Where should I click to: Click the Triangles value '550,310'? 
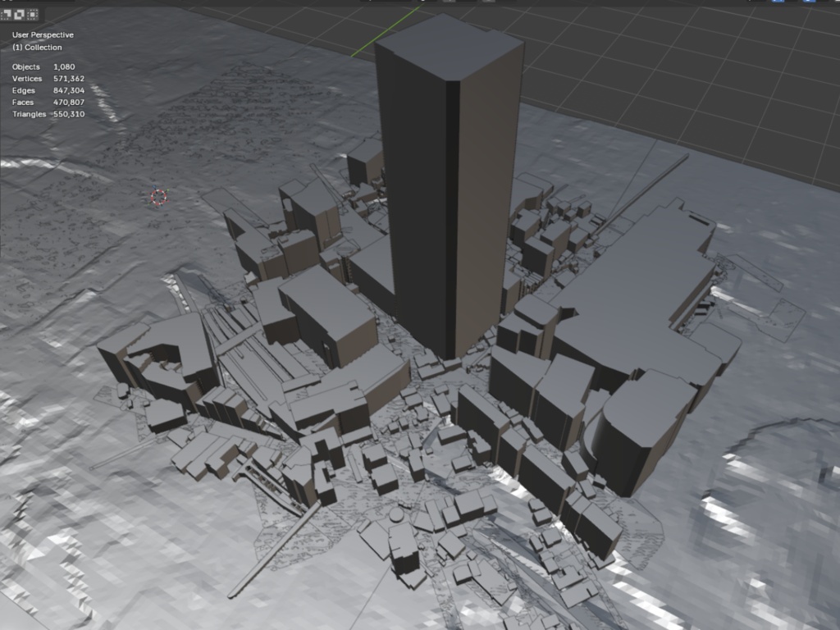click(x=69, y=114)
